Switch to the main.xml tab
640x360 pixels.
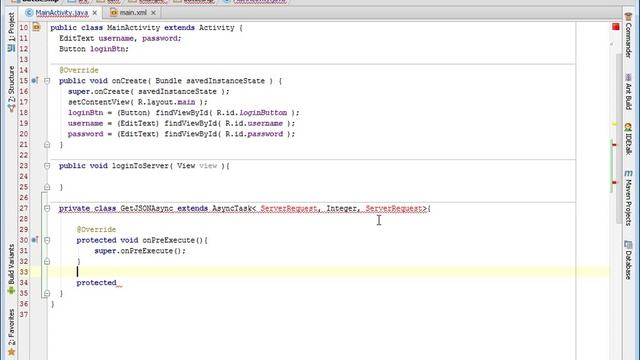[133, 13]
